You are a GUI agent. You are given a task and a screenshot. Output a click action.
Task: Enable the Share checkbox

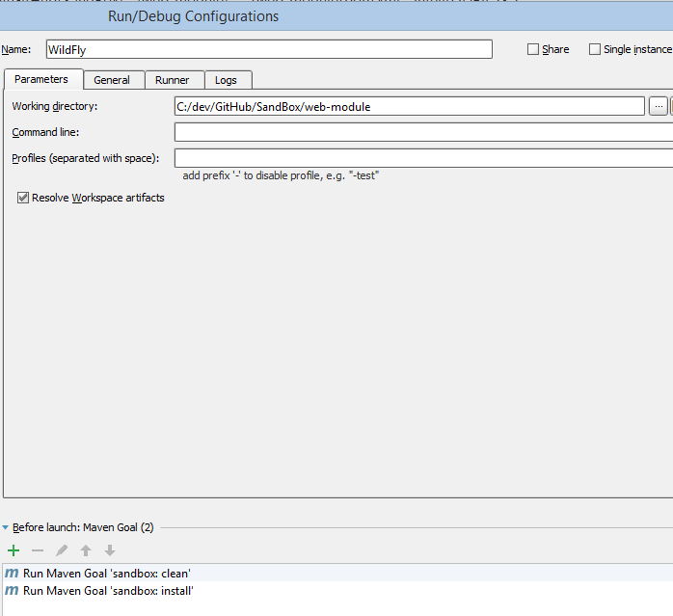click(532, 49)
